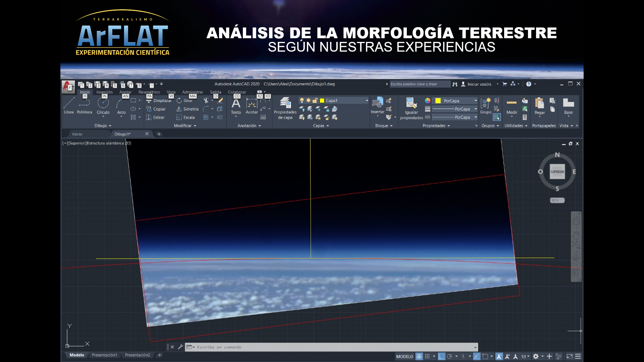Click the MODELO status bar button
Image resolution: width=644 pixels, height=362 pixels.
point(405,356)
